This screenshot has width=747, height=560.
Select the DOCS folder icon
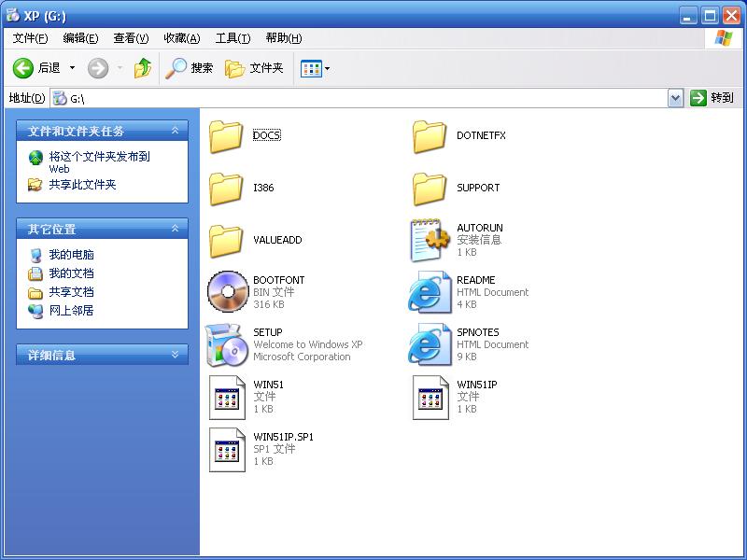click(226, 136)
